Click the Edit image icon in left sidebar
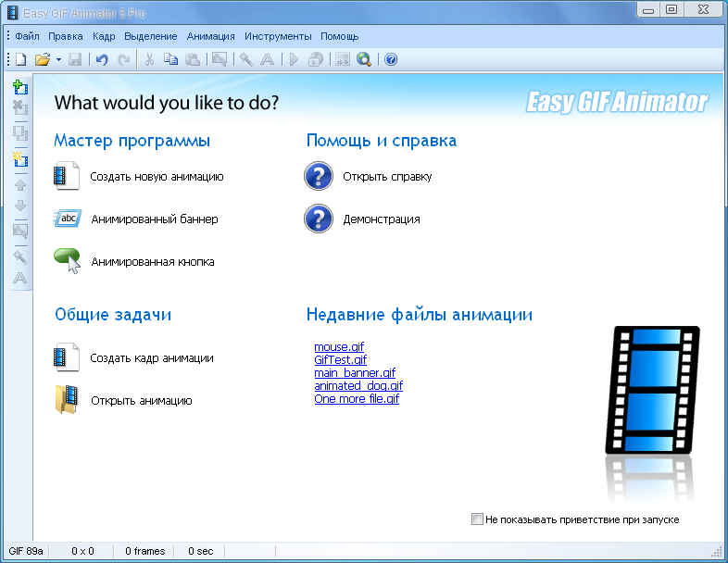The width and height of the screenshot is (728, 563). click(20, 231)
